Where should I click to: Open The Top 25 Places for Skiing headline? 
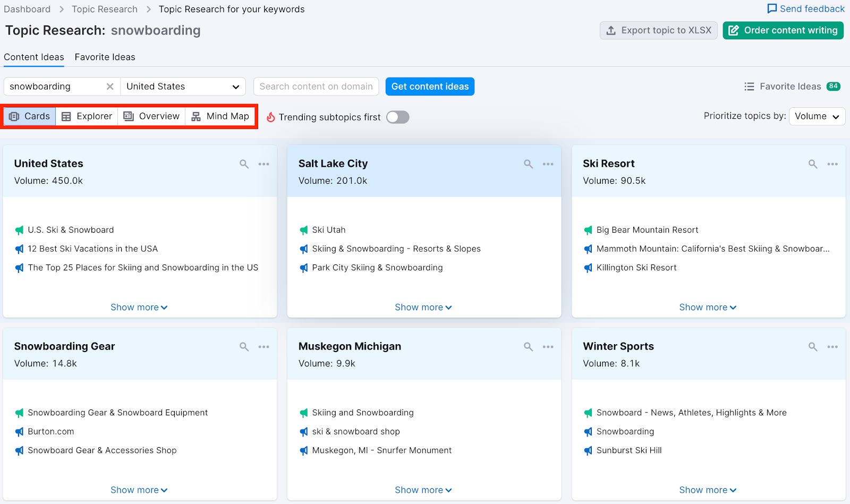click(143, 268)
